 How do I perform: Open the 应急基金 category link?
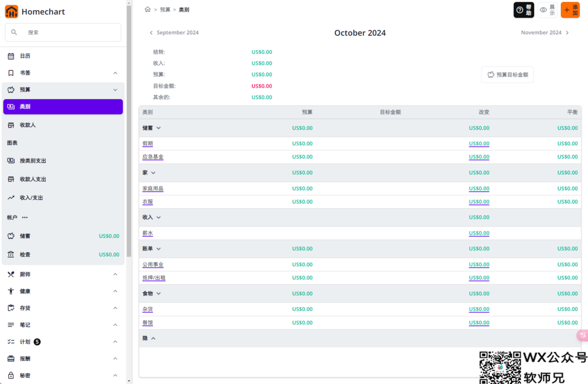(153, 157)
